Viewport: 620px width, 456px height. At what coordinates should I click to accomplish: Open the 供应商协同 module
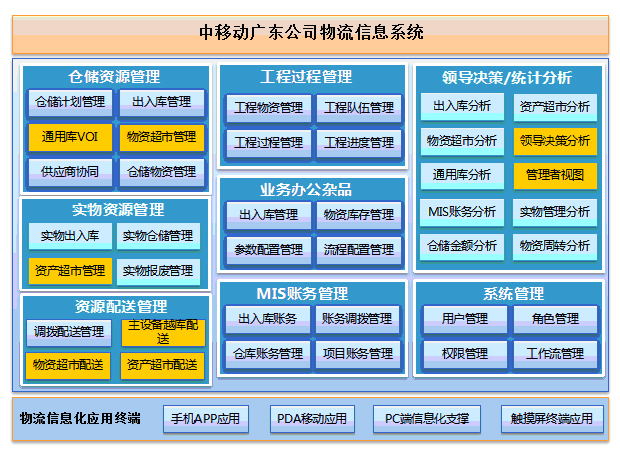pos(69,172)
